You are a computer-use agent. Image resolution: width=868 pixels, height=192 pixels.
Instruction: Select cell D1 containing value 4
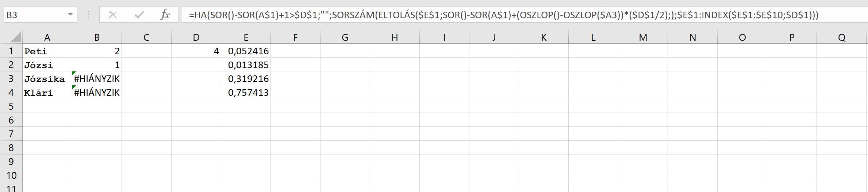point(196,51)
